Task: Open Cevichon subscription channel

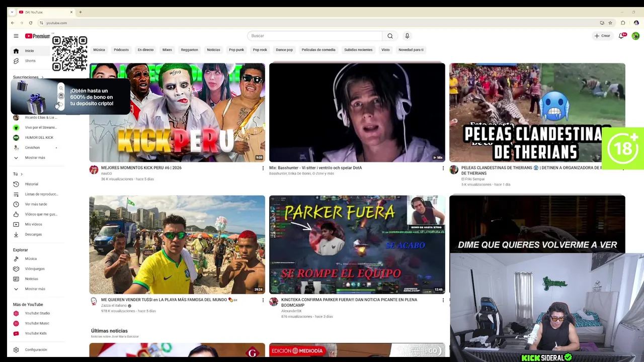Action: point(32,148)
